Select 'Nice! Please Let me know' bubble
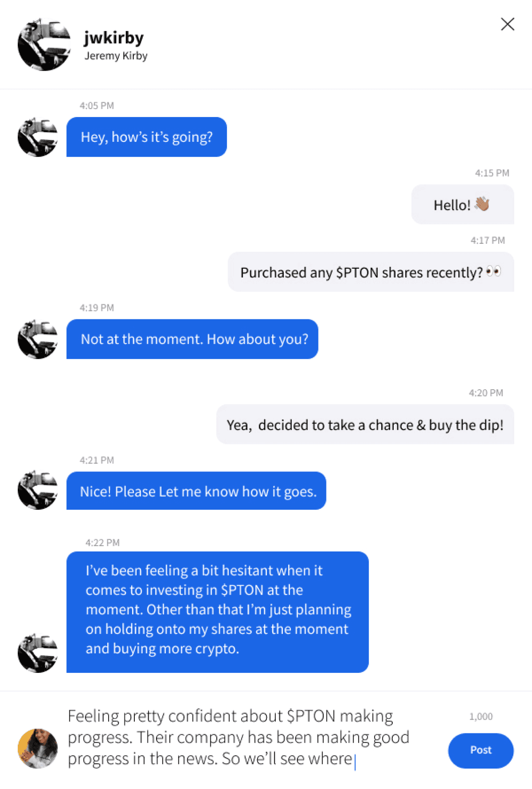Image resolution: width=532 pixels, height=789 pixels. (x=196, y=491)
